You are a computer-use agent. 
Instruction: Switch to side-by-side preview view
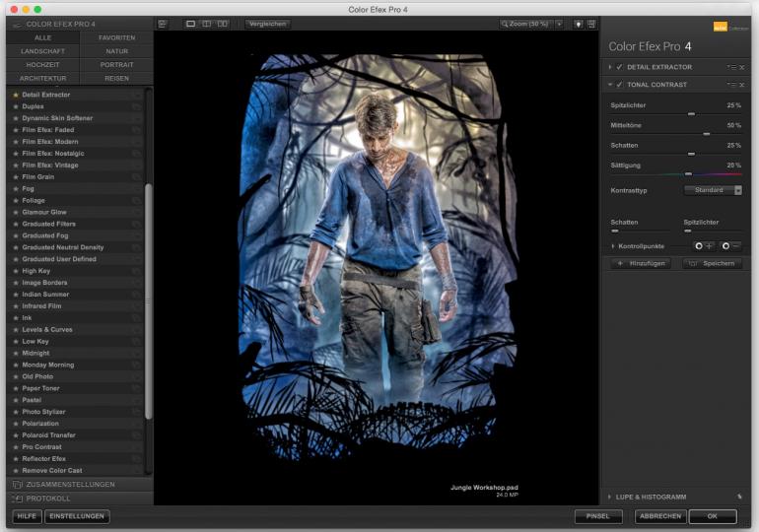pos(222,24)
